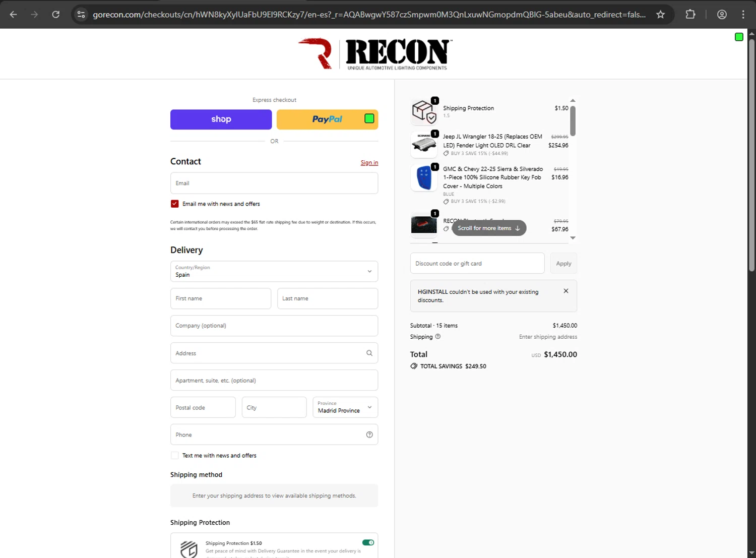Pay with Shop express checkout

coord(221,119)
